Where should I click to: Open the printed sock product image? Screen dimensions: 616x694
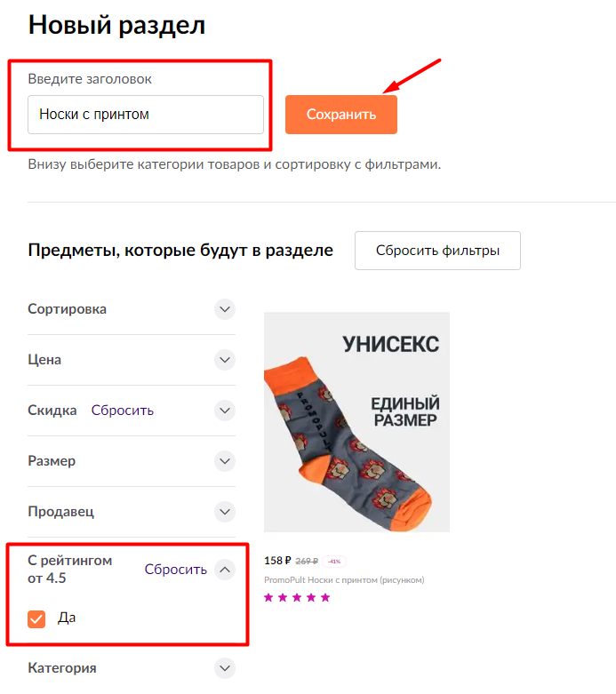356,422
